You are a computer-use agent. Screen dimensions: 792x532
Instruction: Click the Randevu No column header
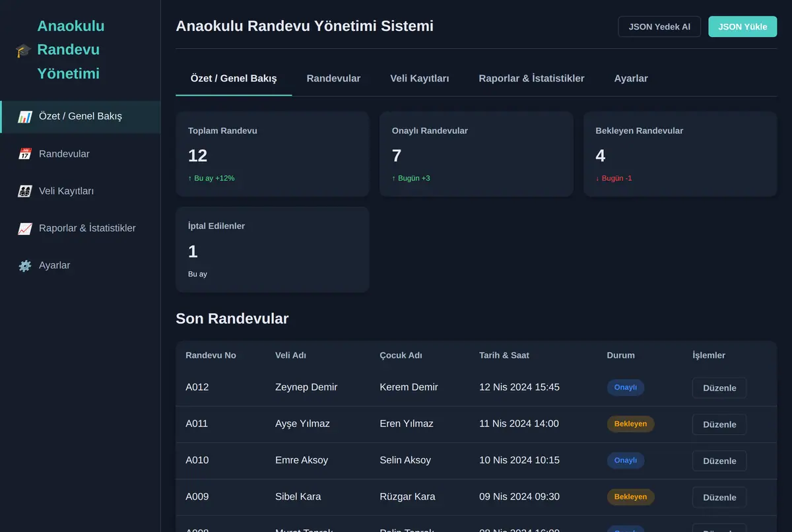pos(211,355)
